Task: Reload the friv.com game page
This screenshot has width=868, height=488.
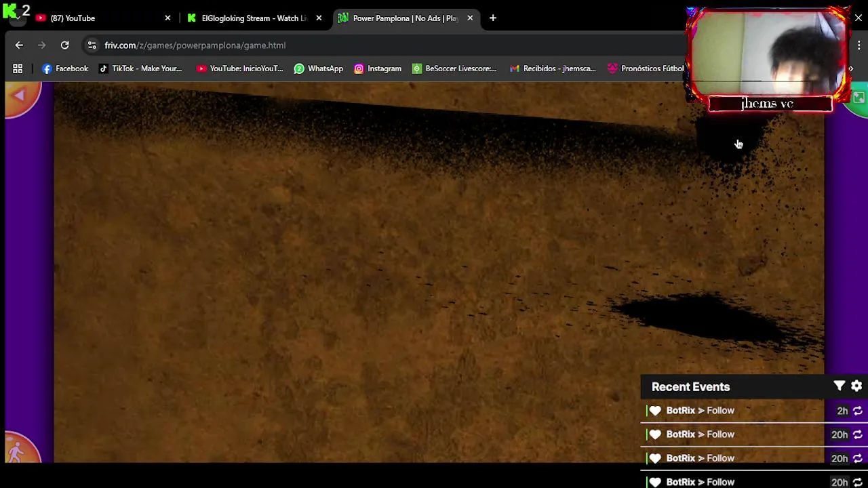Action: click(x=65, y=45)
